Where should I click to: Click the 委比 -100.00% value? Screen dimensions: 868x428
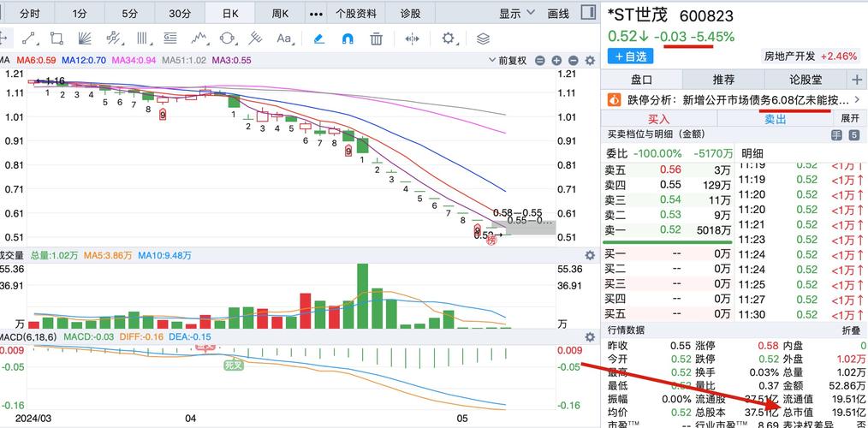657,153
